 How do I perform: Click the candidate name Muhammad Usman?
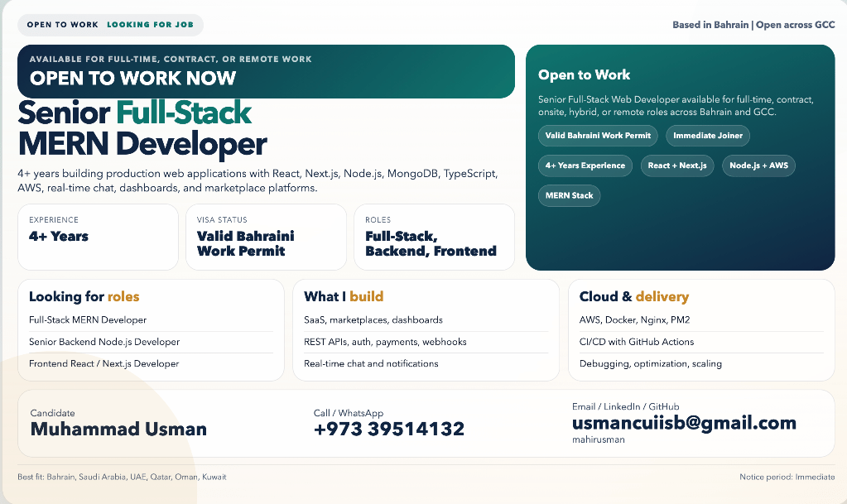coord(118,429)
